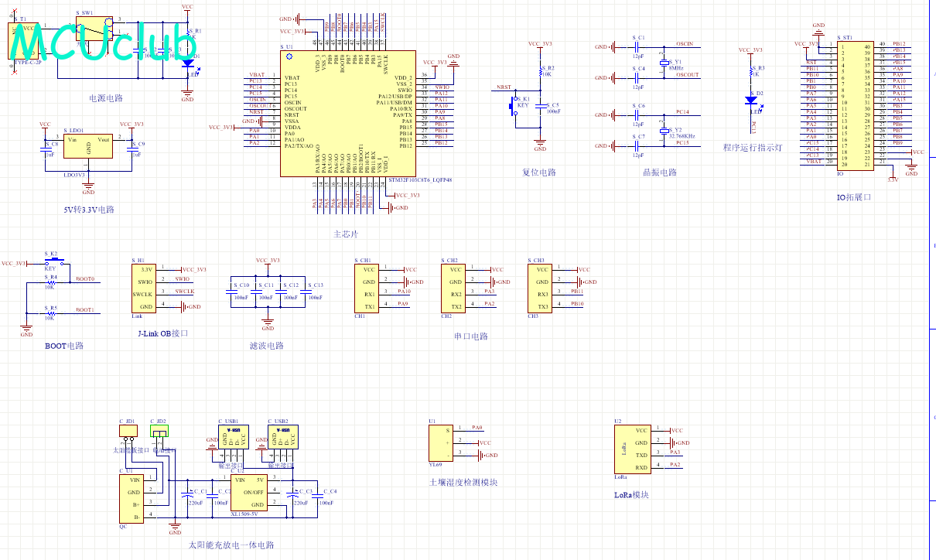The image size is (936, 560).
Task: Click the 'BOOT1' net label near S_R5
Action: (x=85, y=310)
